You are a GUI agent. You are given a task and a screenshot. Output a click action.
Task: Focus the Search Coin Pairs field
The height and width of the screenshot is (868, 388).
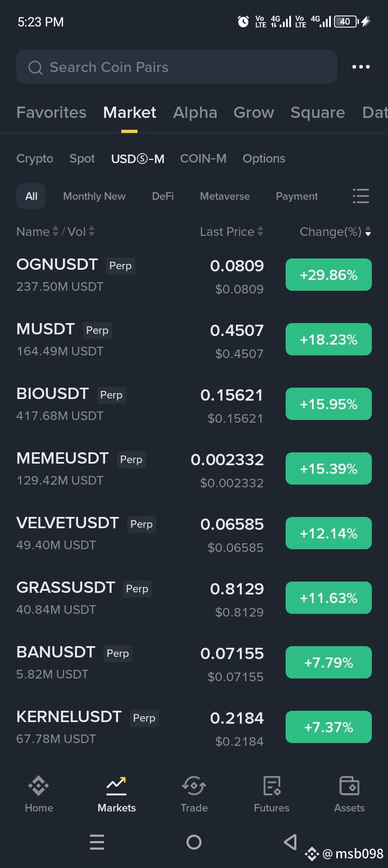click(x=177, y=67)
